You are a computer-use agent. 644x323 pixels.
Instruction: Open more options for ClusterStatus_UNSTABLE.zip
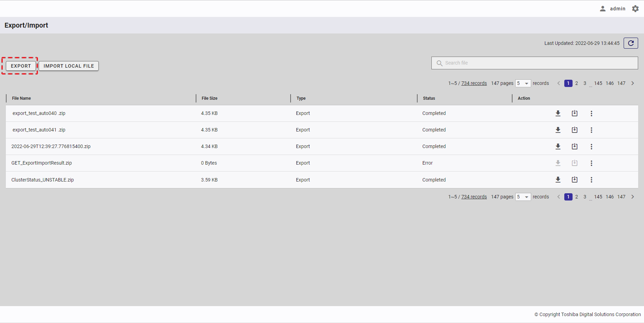591,180
